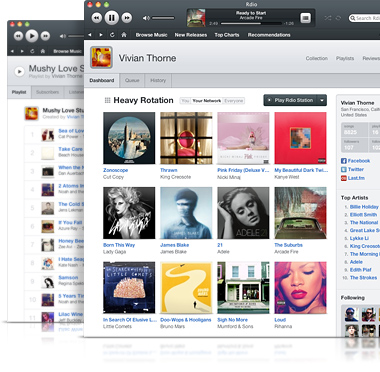Click the Playlist tab in back window
This screenshot has width=380, height=372.
coord(19,92)
